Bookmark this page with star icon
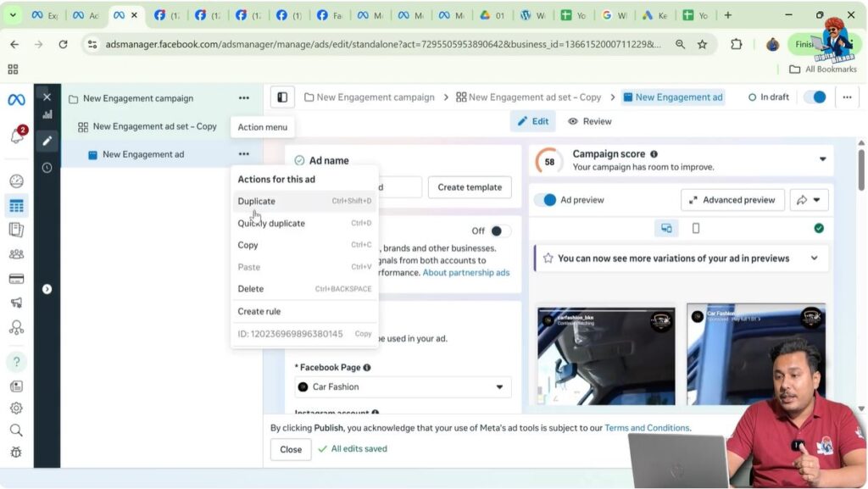Screen dimensions: 868x489 coord(702,44)
